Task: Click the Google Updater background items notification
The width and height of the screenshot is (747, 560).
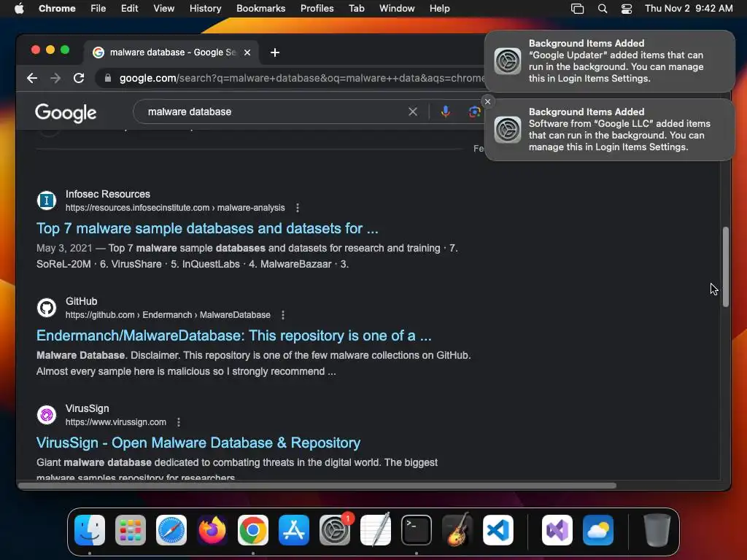Action: pos(609,61)
